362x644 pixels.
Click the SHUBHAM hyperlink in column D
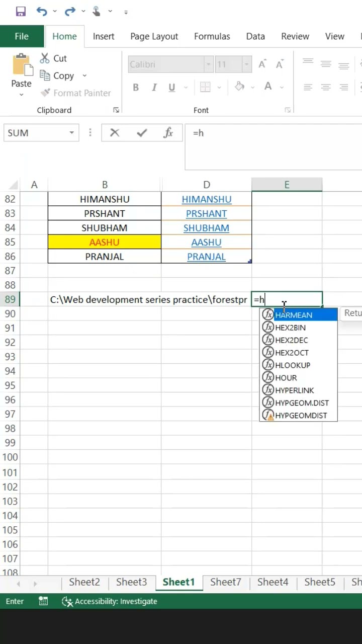tap(206, 228)
